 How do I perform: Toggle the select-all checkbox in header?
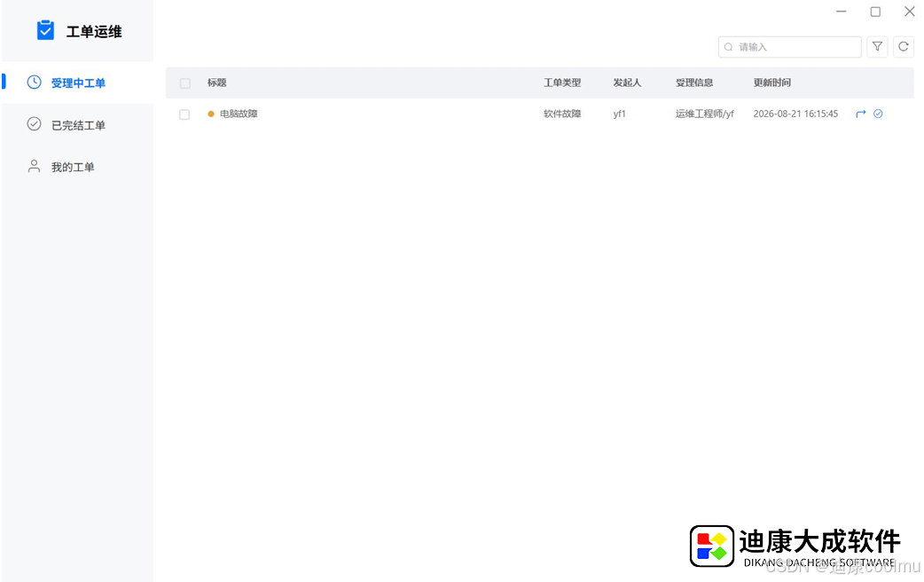pyautogui.click(x=185, y=83)
